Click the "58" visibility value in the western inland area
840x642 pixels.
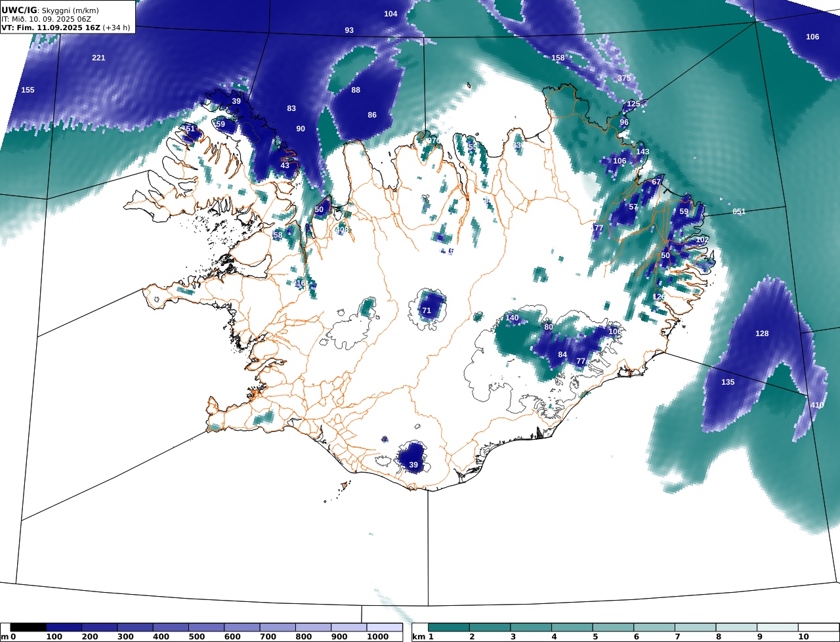pos(278,235)
